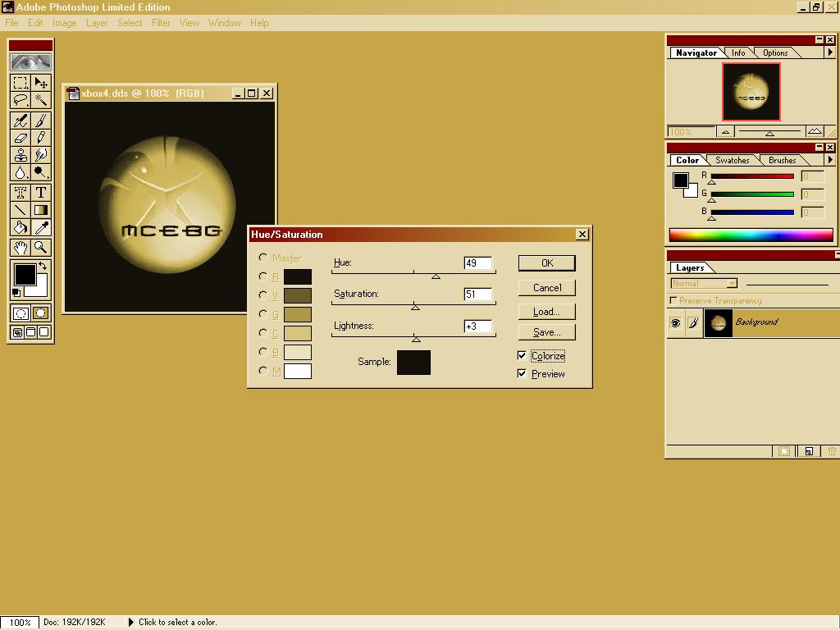Choose the Eraser tool in toolbox

(21, 138)
